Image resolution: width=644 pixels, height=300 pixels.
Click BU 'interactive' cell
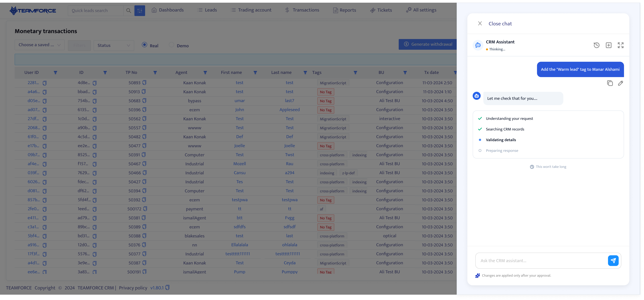(x=390, y=119)
